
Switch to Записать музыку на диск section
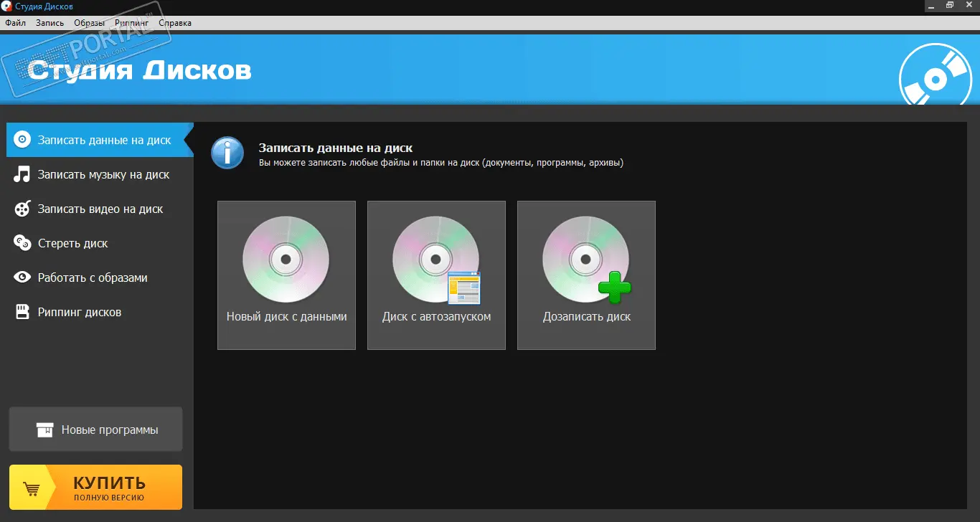pyautogui.click(x=103, y=174)
